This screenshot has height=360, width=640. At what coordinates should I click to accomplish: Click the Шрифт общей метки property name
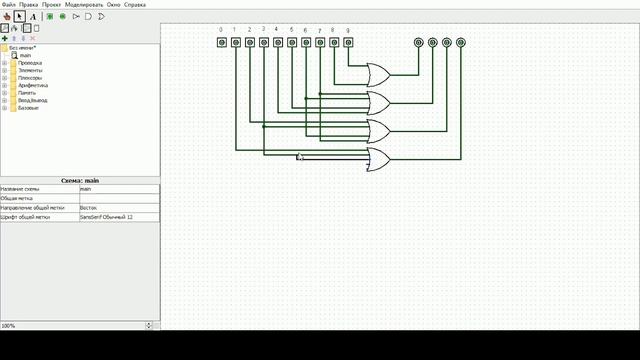[25, 217]
